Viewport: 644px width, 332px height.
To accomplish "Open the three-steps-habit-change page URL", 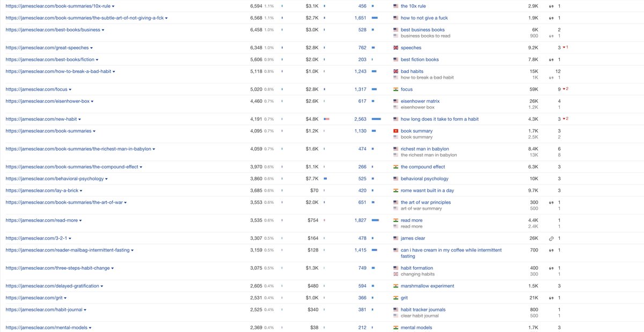I will pos(58,268).
